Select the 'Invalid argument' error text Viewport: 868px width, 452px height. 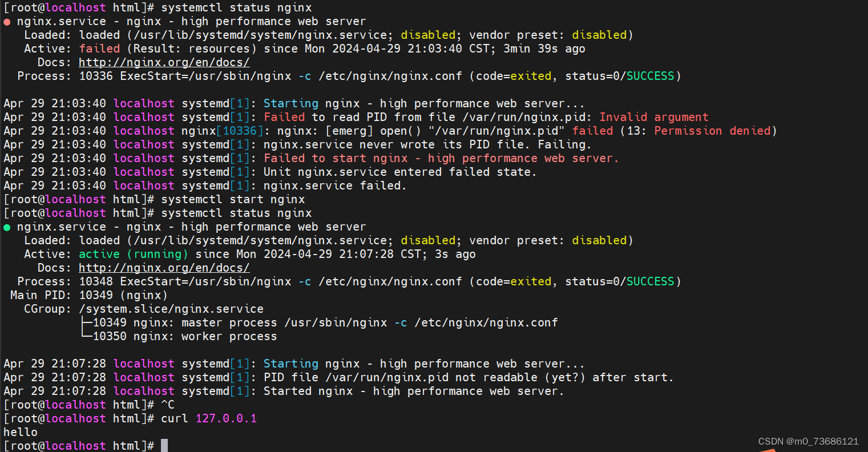[x=652, y=116]
